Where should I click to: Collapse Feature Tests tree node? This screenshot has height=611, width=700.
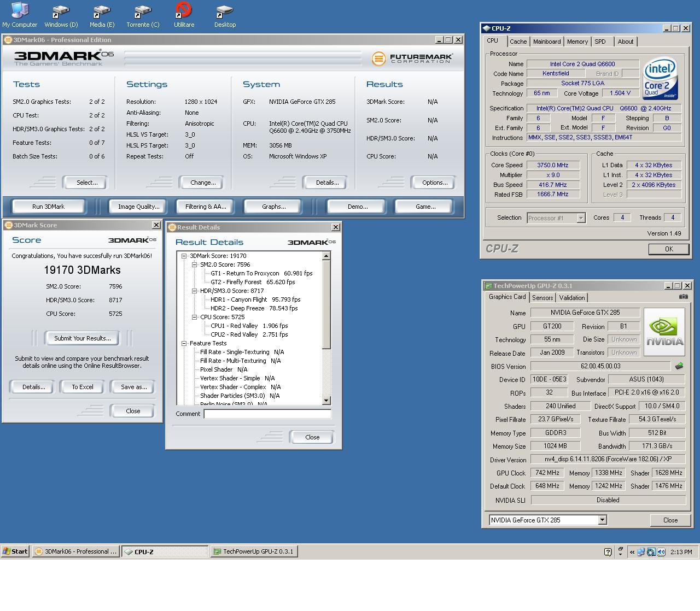pyautogui.click(x=184, y=343)
